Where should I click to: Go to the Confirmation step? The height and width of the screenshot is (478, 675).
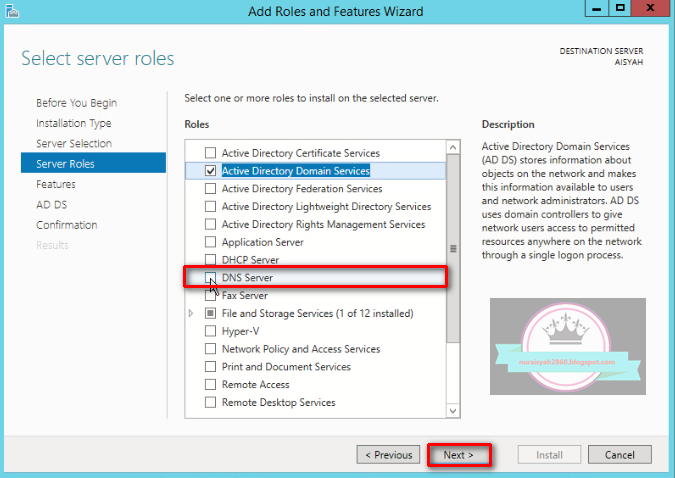66,225
